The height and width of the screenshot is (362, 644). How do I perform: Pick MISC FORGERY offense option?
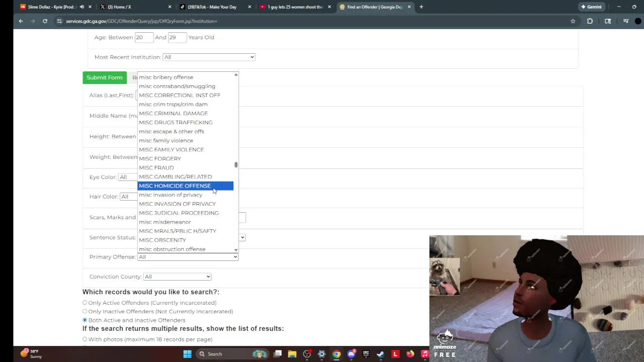click(185, 159)
